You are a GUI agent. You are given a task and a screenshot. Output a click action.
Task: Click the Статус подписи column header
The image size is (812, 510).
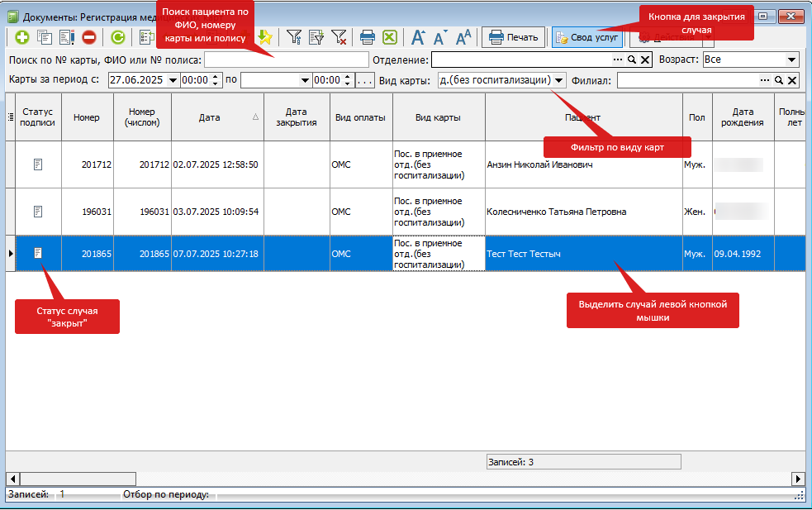tap(38, 117)
